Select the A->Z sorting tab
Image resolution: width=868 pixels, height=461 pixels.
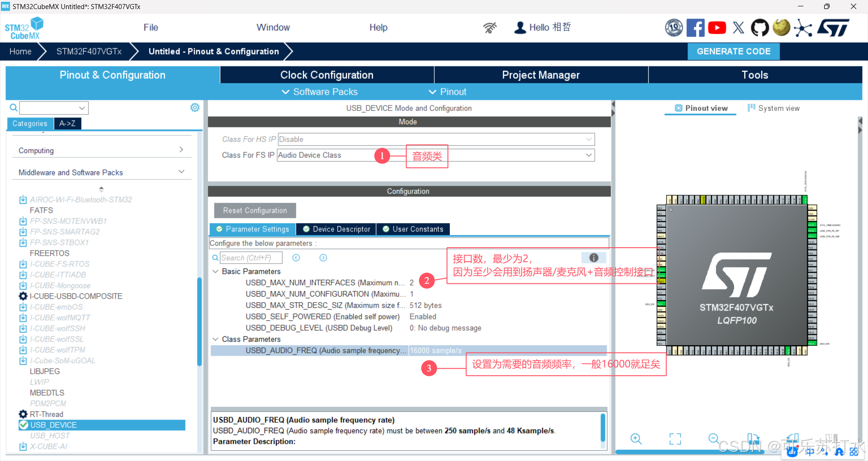pos(67,123)
